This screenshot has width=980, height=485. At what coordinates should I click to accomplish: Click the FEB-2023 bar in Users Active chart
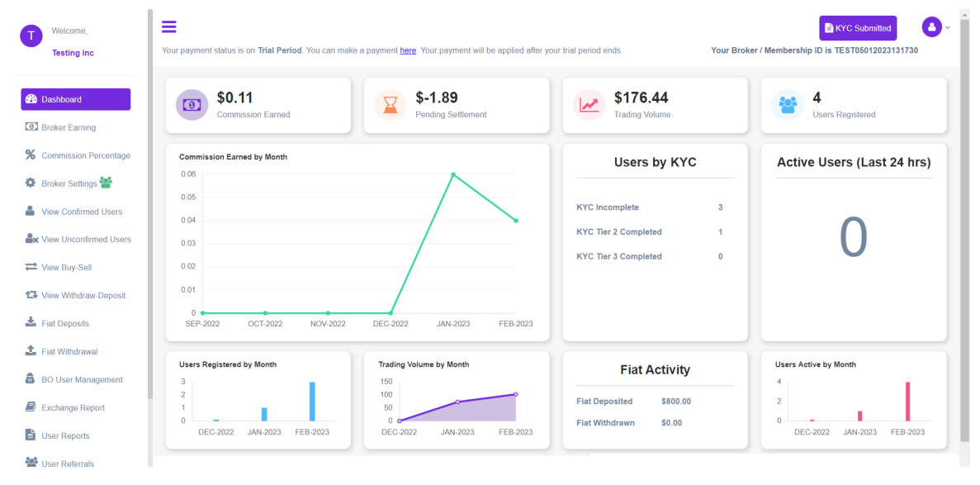pyautogui.click(x=907, y=402)
